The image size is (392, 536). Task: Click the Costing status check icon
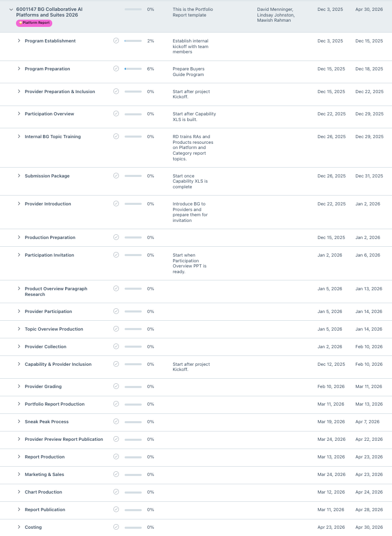click(x=116, y=527)
